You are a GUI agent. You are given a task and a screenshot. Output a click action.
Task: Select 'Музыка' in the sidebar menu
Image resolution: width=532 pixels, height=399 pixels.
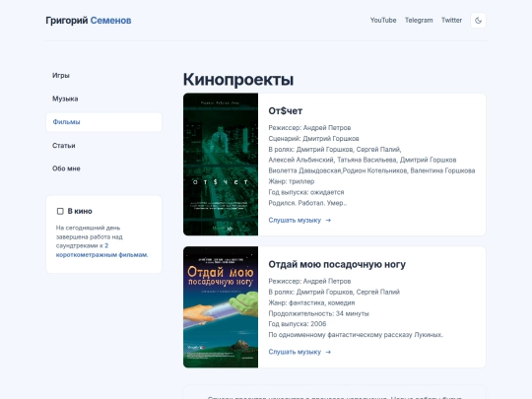pos(103,99)
